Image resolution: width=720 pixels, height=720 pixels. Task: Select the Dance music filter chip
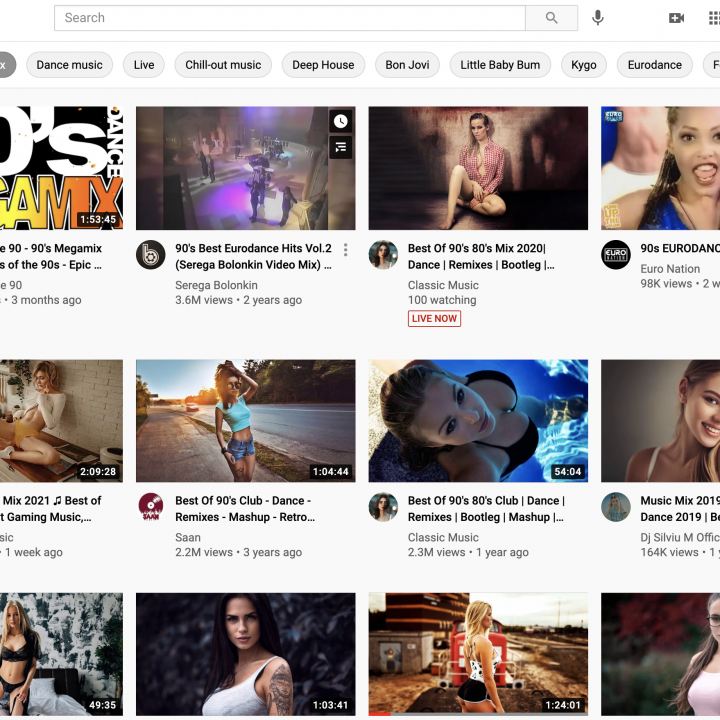[x=70, y=65]
